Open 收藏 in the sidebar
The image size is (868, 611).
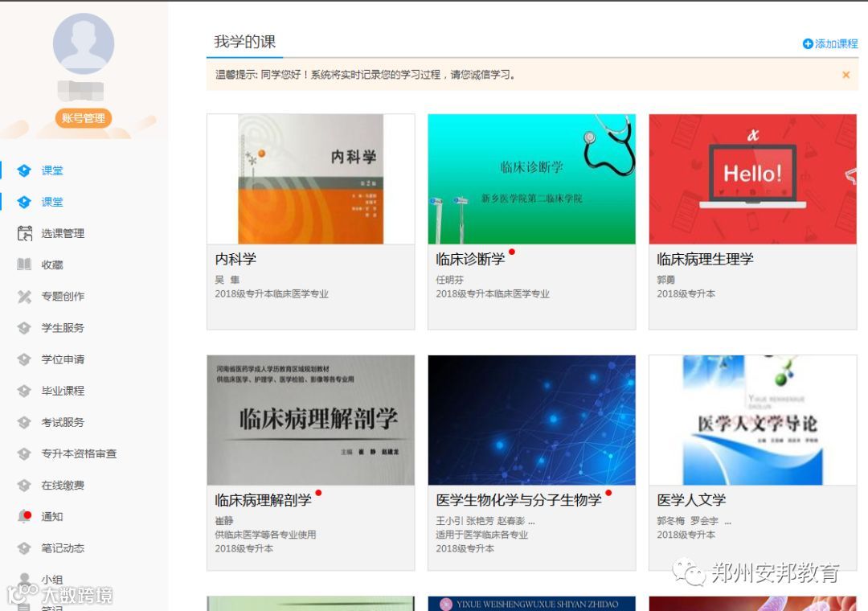[x=52, y=265]
